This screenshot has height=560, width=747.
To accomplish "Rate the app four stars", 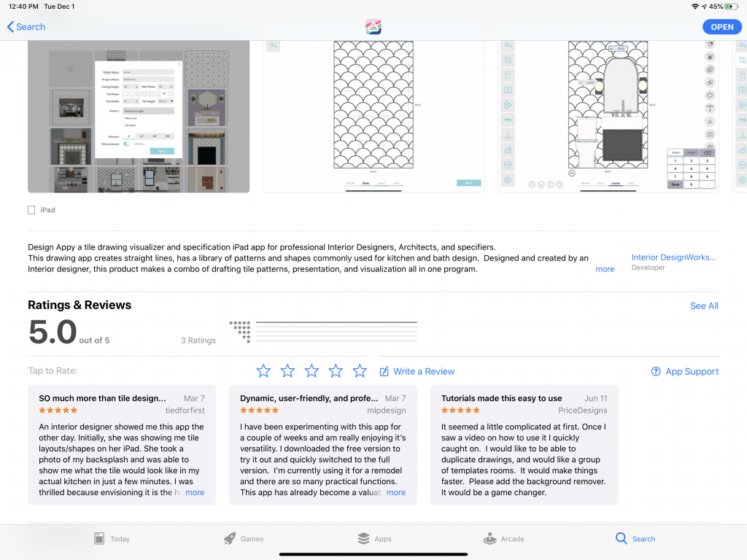I will pyautogui.click(x=336, y=371).
